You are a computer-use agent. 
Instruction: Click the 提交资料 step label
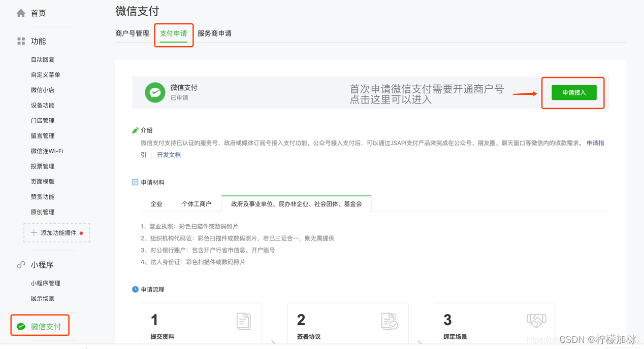pyautogui.click(x=162, y=336)
